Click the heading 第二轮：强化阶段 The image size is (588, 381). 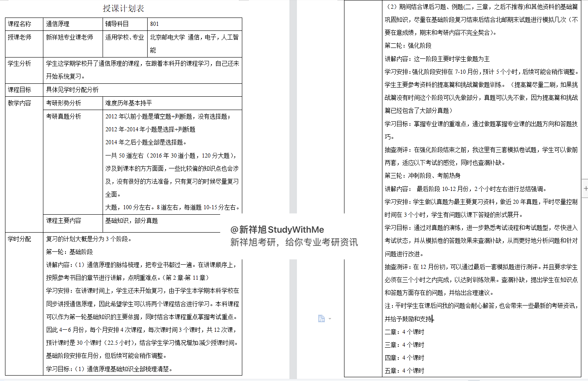(408, 45)
